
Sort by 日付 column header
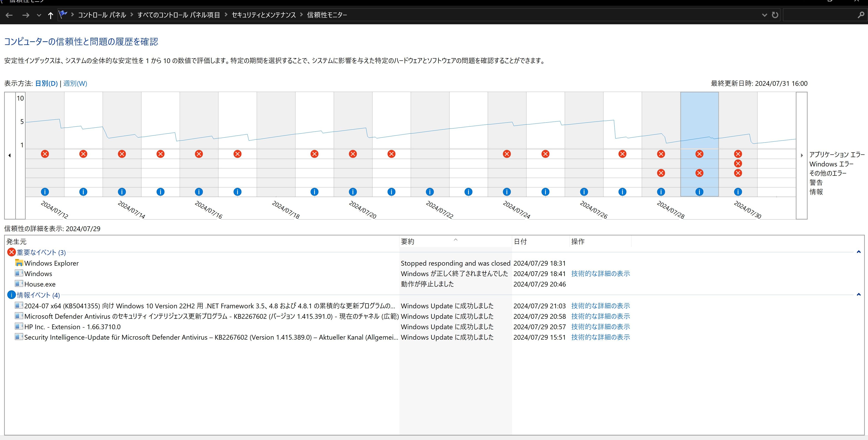pos(541,242)
